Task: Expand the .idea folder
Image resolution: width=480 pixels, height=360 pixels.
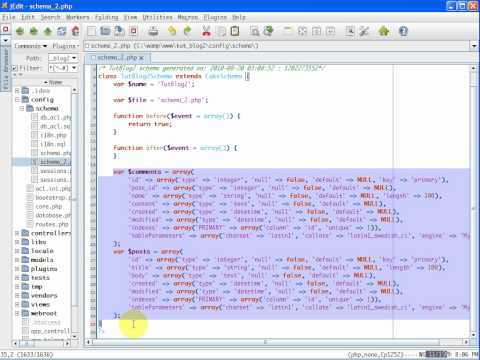Action: coord(17,91)
